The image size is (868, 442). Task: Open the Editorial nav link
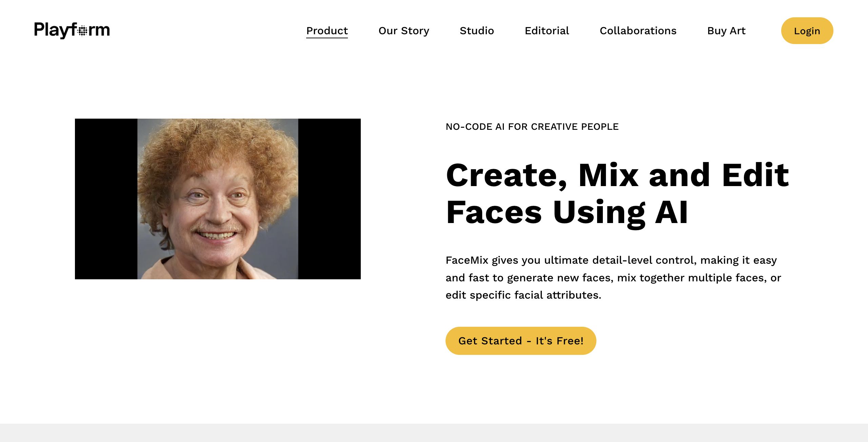pyautogui.click(x=547, y=31)
